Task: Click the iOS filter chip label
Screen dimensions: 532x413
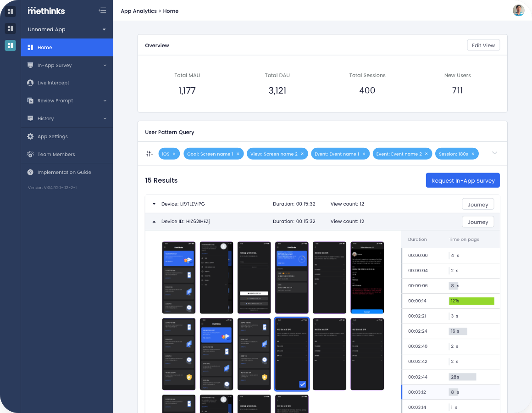Action: click(166, 154)
